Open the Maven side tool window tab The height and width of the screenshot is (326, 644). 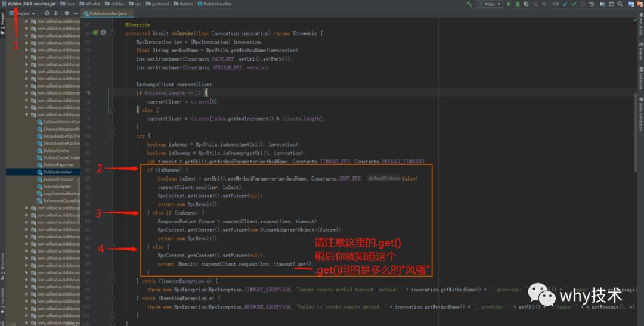point(640,51)
